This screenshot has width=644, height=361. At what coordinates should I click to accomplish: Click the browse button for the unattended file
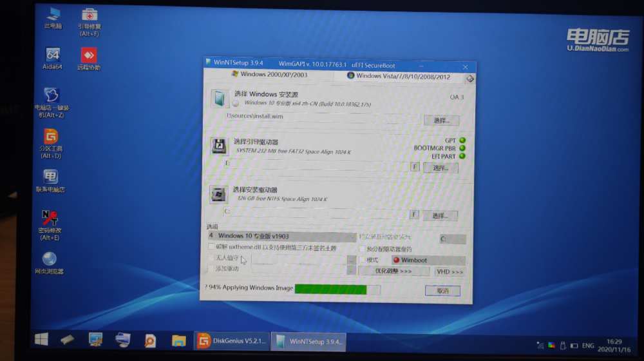(351, 259)
